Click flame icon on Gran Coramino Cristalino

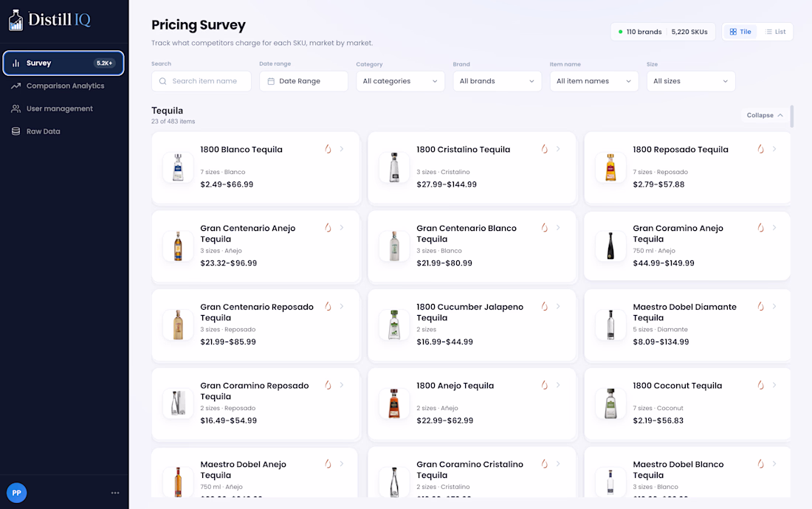(x=544, y=464)
